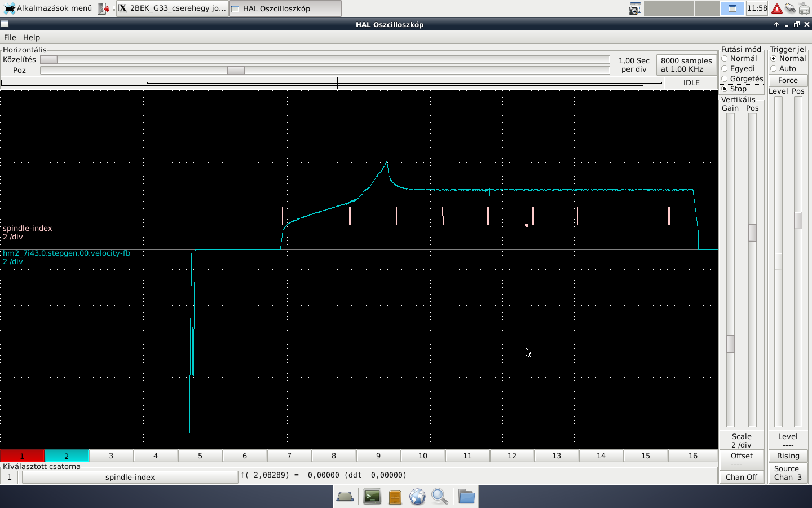Open the blue folder icon in the dock
The image size is (812, 508).
466,497
